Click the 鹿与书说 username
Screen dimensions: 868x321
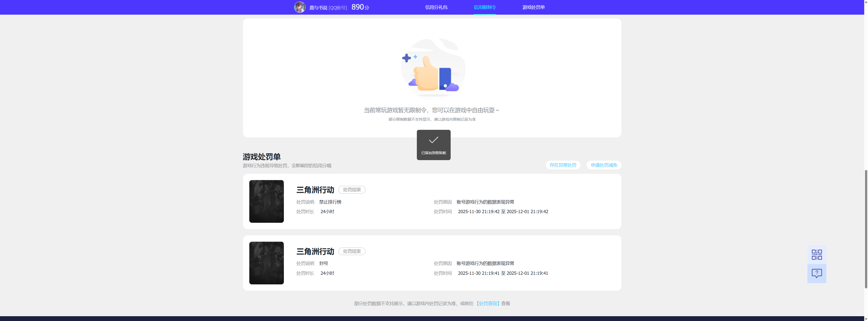(x=318, y=7)
